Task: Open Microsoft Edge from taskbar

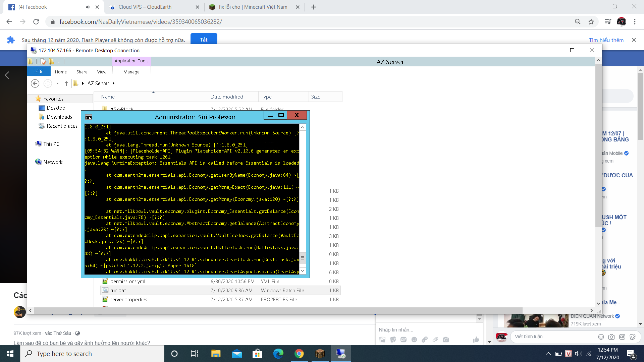Action: (x=278, y=354)
